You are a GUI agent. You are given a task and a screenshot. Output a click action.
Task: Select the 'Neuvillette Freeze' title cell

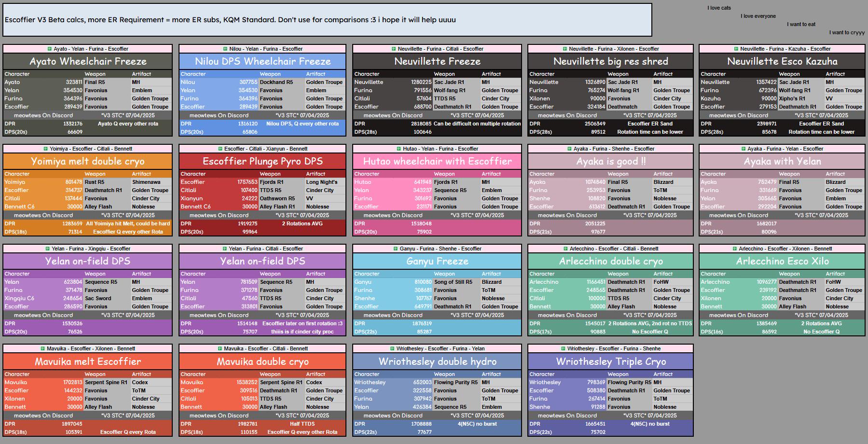click(x=437, y=61)
